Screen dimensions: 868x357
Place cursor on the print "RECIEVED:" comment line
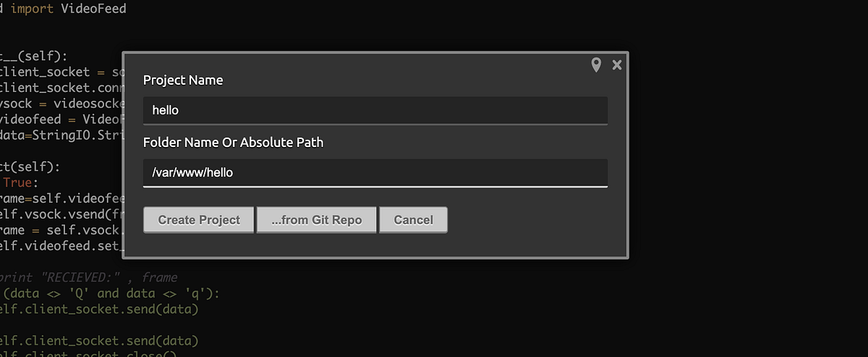tap(89, 277)
